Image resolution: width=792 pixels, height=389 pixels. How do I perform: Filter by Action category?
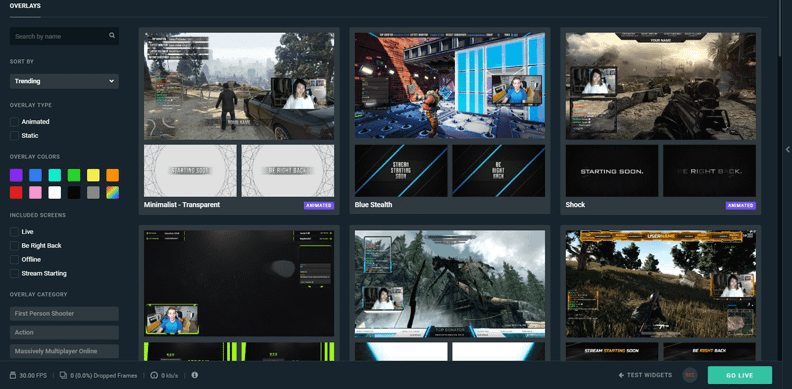tap(64, 332)
